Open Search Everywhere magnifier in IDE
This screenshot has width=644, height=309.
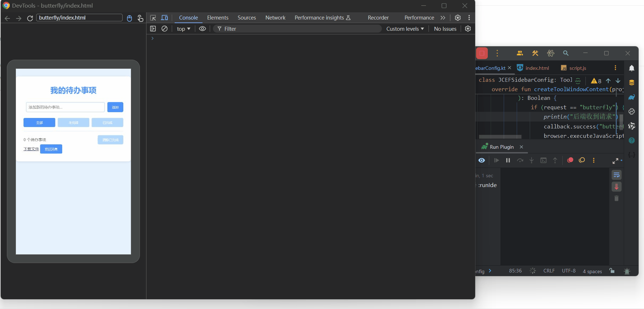coord(566,53)
